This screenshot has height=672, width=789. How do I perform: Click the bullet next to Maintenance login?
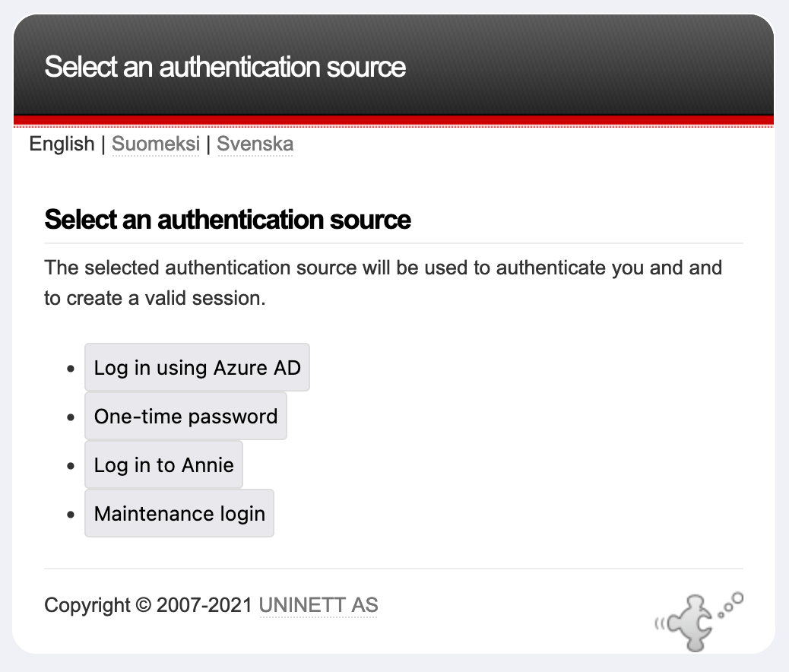coord(71,514)
